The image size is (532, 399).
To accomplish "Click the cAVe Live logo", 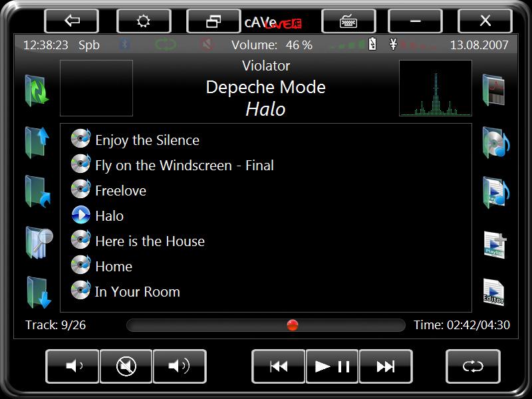I will coord(273,23).
